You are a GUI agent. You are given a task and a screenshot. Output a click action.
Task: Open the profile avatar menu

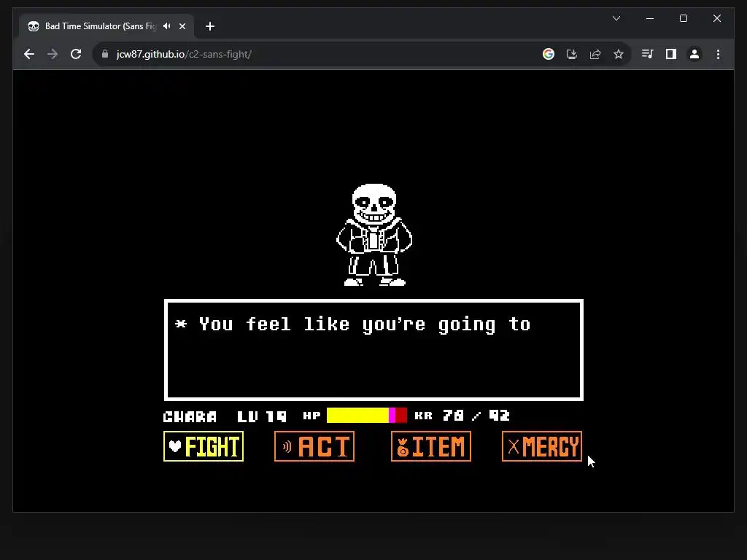(x=694, y=54)
